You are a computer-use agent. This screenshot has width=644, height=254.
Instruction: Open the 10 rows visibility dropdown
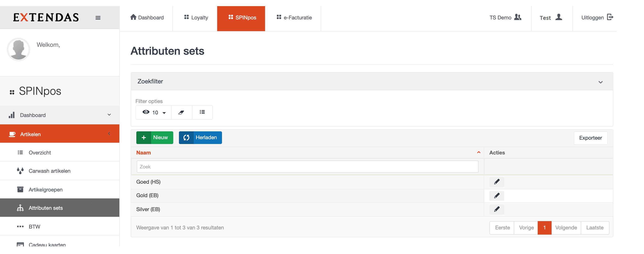(x=154, y=112)
